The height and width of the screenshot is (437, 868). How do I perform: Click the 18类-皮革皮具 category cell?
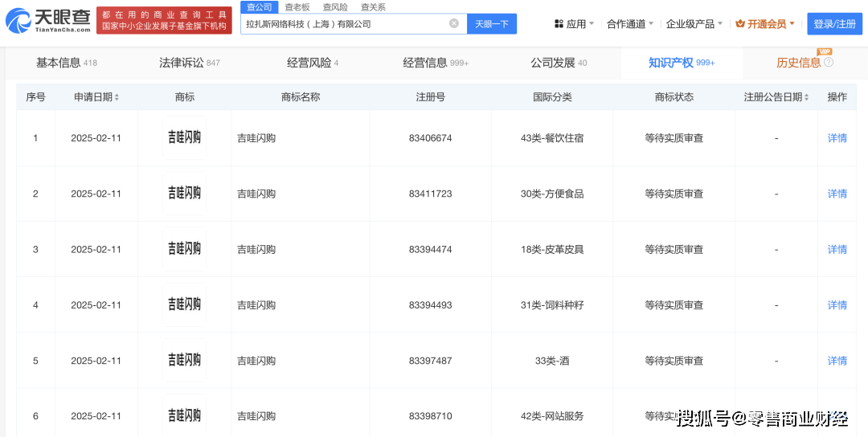coord(552,250)
